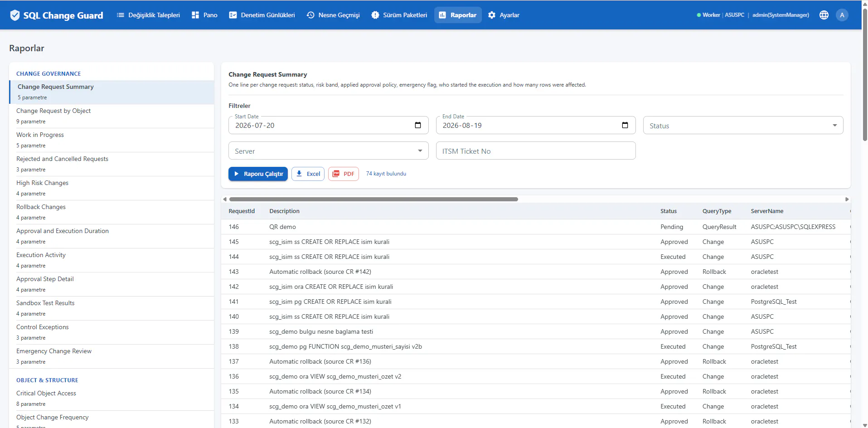Open Ayarlar settings page
Image resolution: width=868 pixels, height=428 pixels.
click(504, 15)
